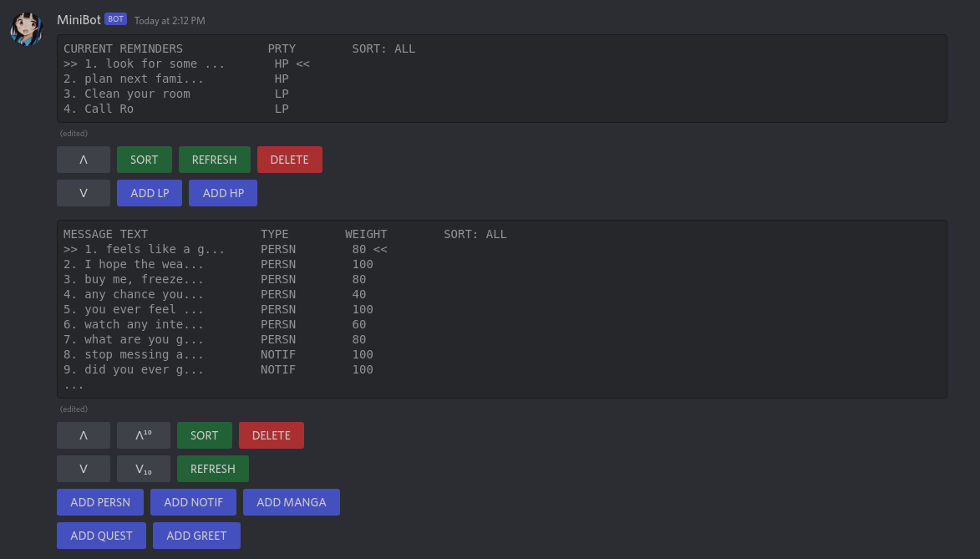
Task: Click MiniBot's profile avatar
Action: (x=27, y=29)
